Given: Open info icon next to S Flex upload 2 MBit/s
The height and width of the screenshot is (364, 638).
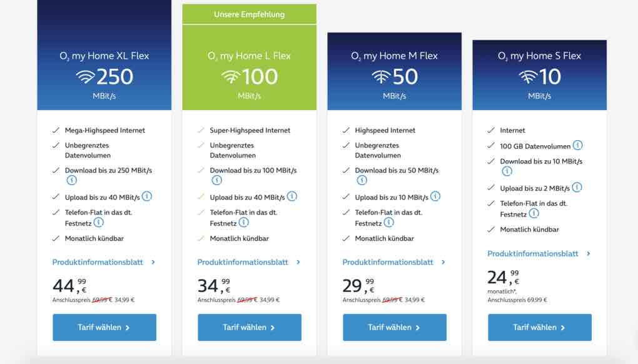Looking at the screenshot, I should (577, 187).
